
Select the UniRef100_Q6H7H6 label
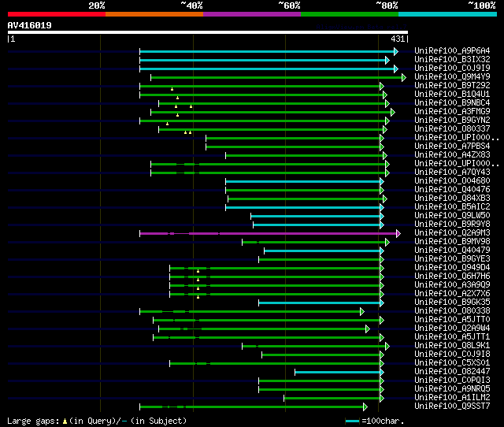[x=452, y=277]
